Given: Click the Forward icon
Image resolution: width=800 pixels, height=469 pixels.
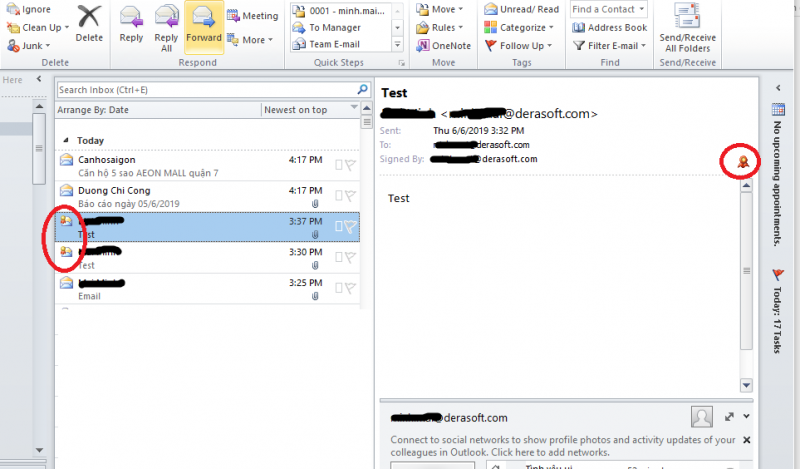Looking at the screenshot, I should [203, 24].
